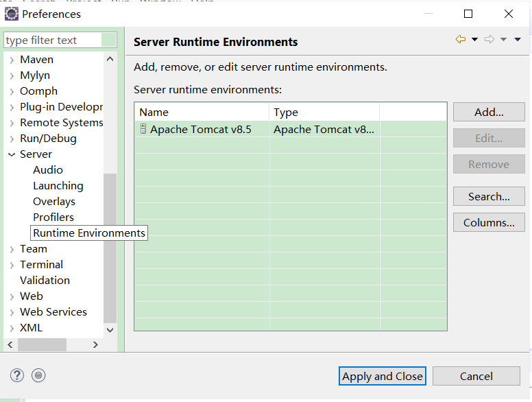Open the view menu dropdown triangle

pos(518,39)
